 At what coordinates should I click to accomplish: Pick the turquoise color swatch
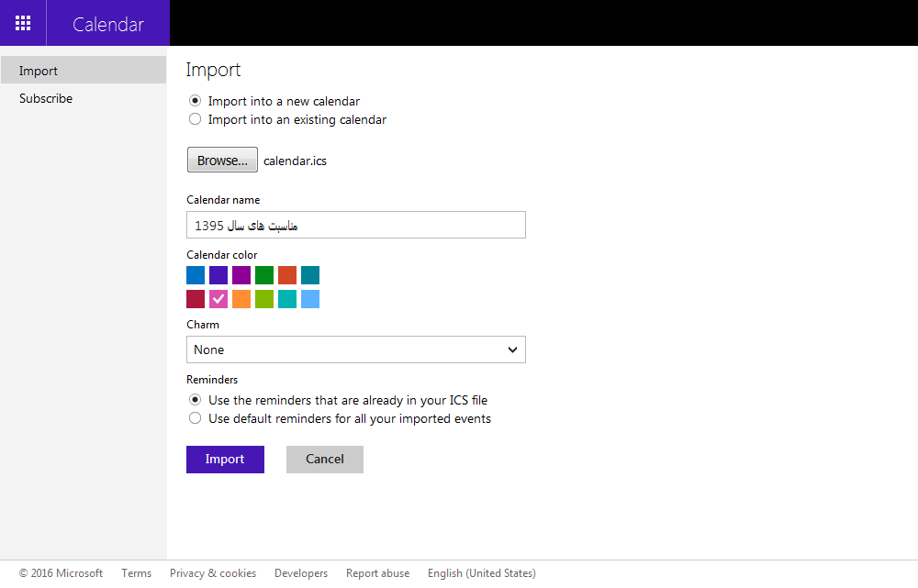tap(287, 299)
